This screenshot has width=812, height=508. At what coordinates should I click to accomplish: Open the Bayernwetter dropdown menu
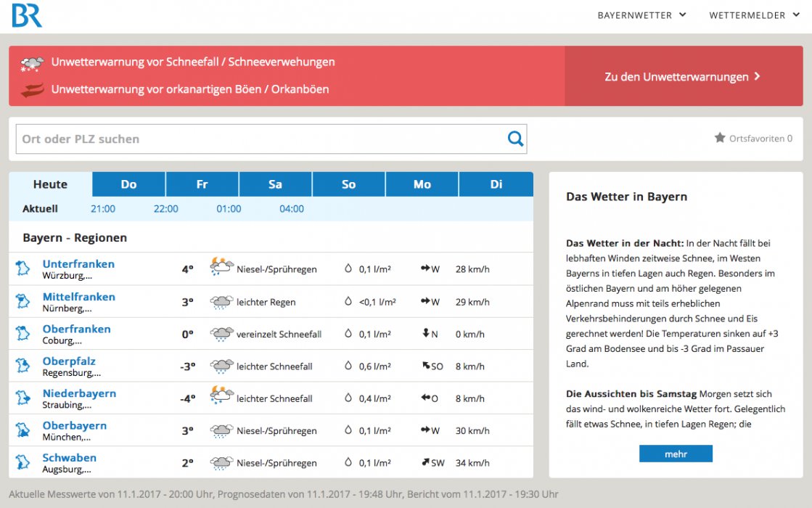pos(641,15)
